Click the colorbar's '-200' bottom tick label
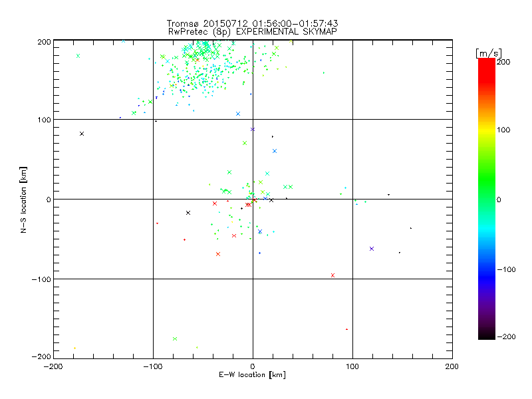Screen dimensions: 532x399 506,336
